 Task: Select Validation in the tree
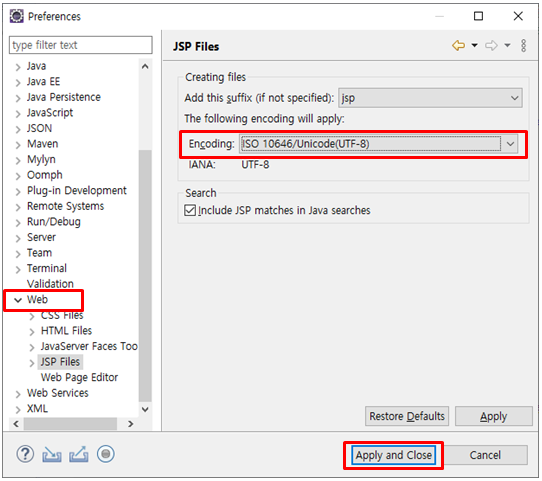pyautogui.click(x=50, y=284)
